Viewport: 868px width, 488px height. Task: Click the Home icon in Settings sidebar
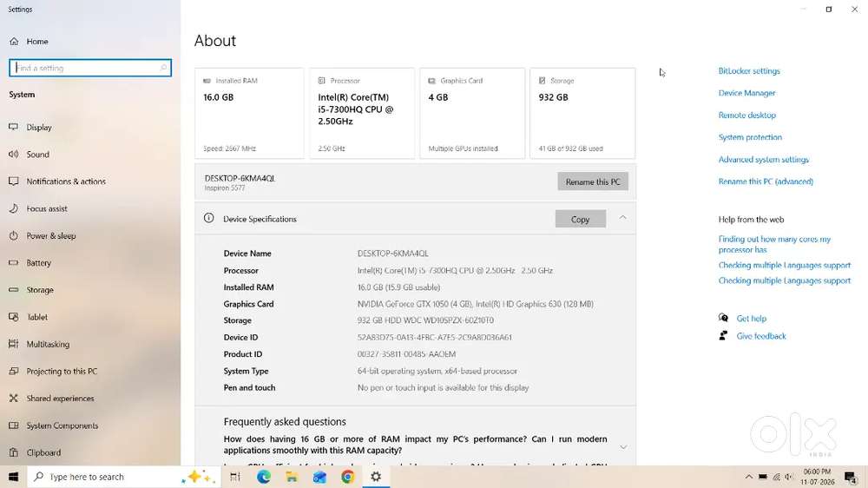(14, 42)
